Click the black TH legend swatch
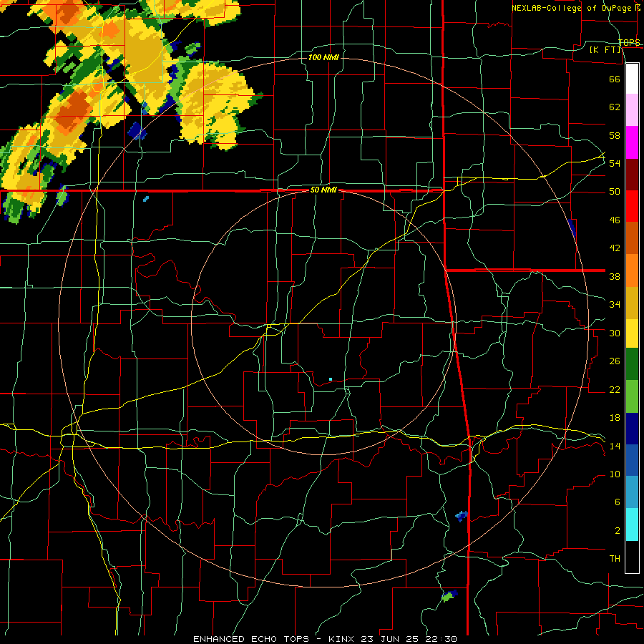Image resolution: width=644 pixels, height=644 pixels. 632,557
